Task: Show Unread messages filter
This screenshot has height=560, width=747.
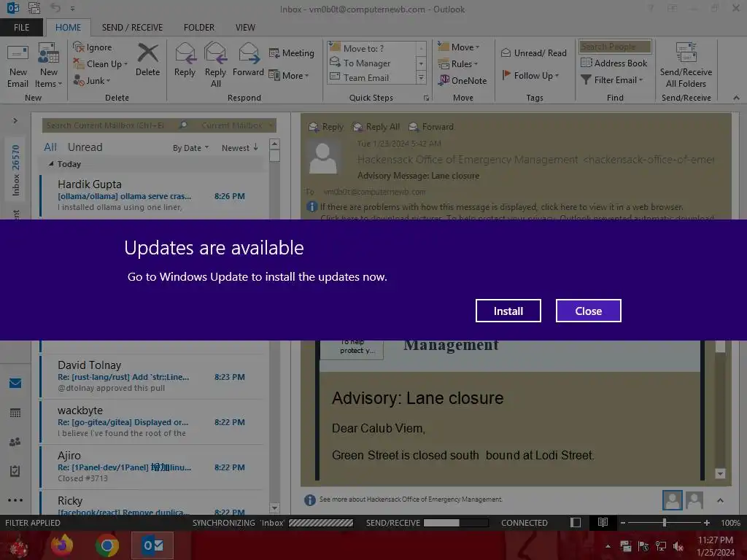Action: point(85,147)
